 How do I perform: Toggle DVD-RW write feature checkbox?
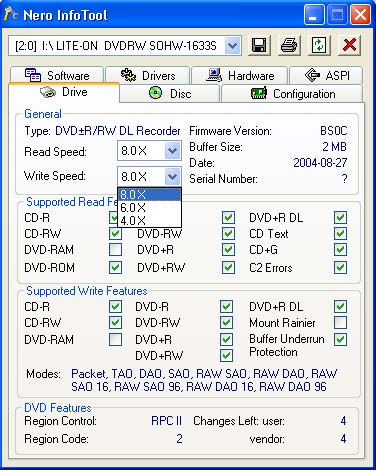(x=226, y=322)
